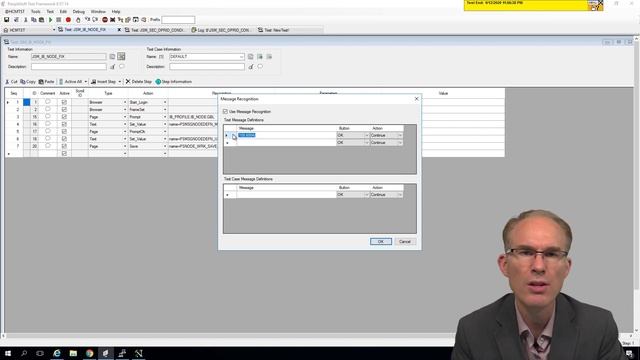Click the black X icon in toolbar
The image size is (640, 360).
coord(113,20)
